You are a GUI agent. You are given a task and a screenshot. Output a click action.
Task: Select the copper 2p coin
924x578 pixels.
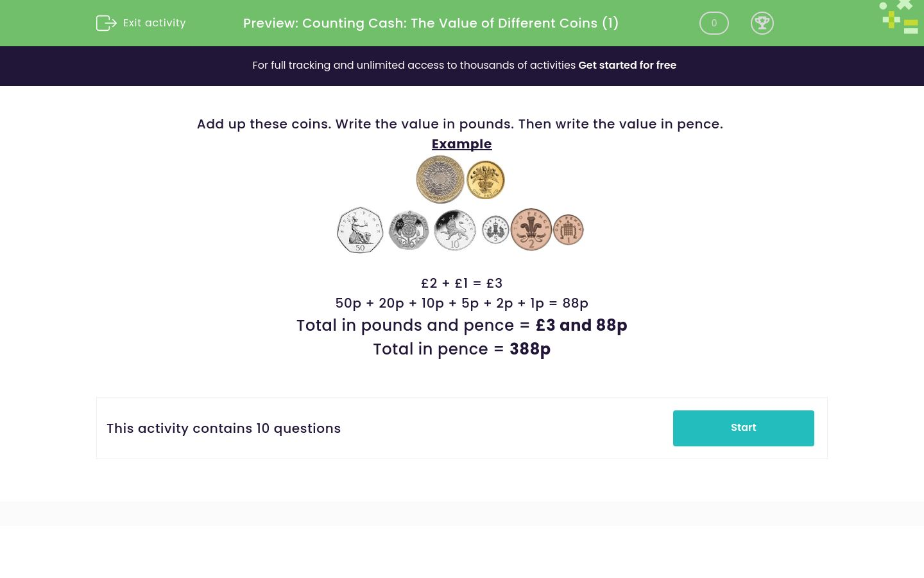click(x=531, y=229)
